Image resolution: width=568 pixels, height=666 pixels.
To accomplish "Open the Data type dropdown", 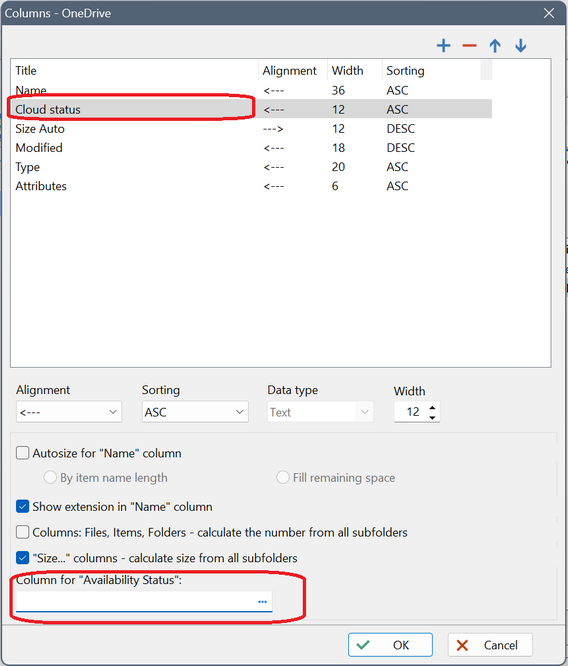I will tap(320, 412).
